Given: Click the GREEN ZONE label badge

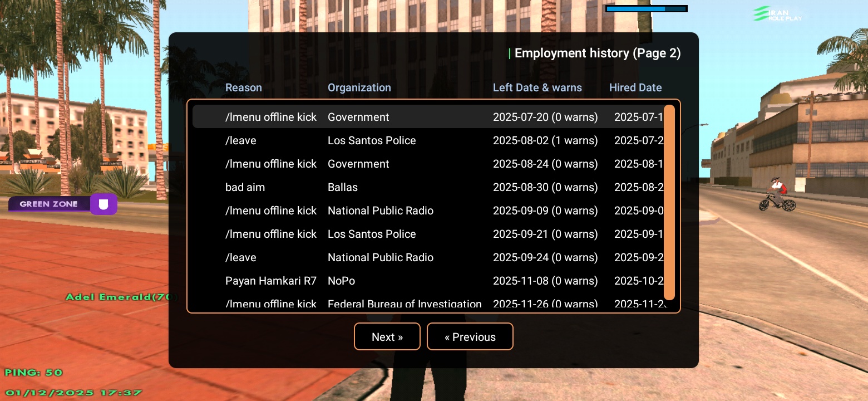Looking at the screenshot, I should tap(49, 204).
